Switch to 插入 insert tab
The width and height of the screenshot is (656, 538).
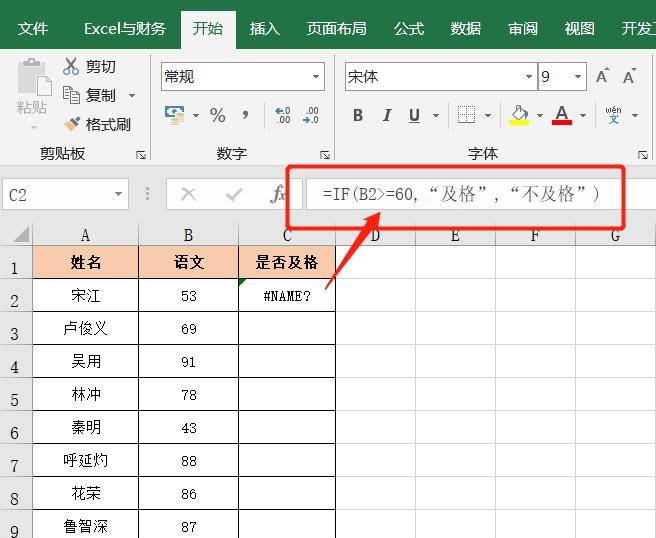tap(264, 29)
